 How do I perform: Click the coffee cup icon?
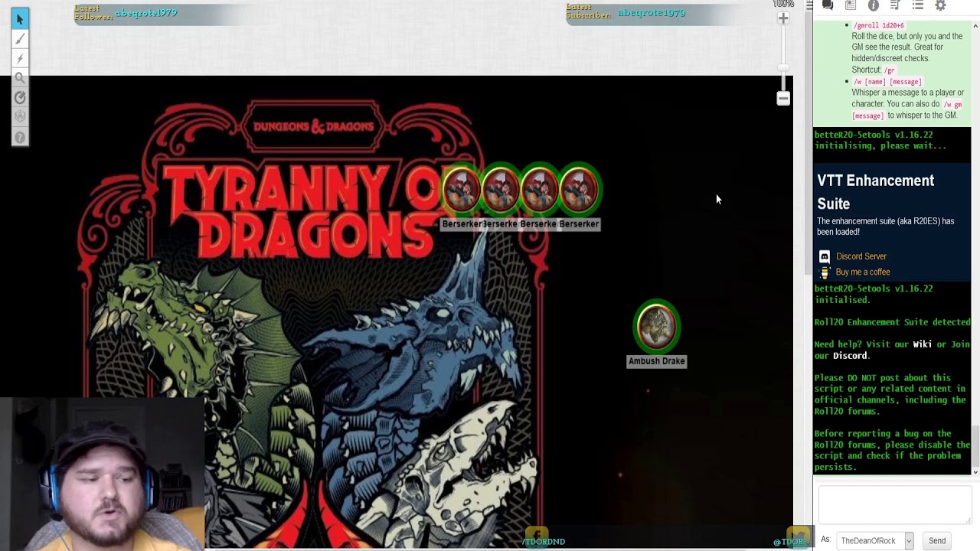click(x=825, y=272)
